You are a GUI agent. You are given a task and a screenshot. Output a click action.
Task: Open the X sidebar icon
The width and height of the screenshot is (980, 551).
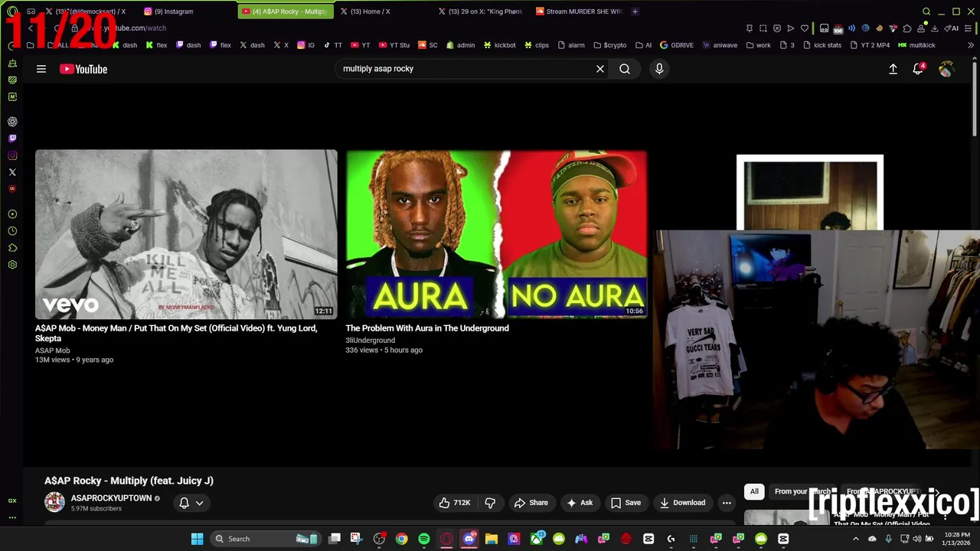[12, 172]
